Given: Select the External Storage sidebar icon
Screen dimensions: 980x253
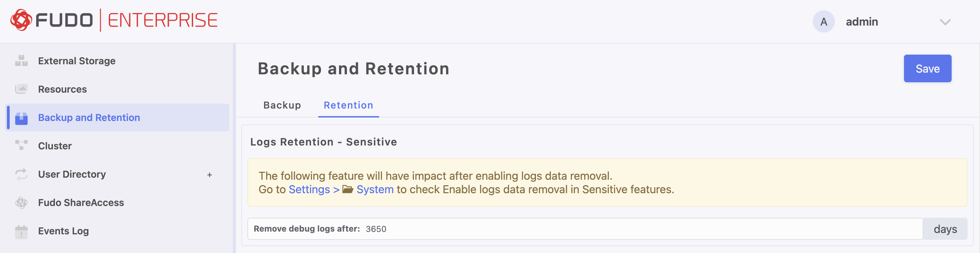Looking at the screenshot, I should (x=21, y=60).
